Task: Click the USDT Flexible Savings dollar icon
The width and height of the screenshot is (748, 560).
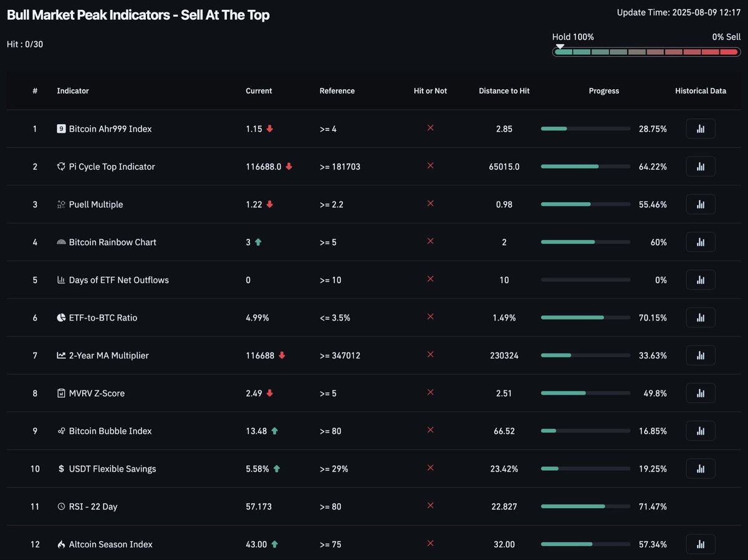Action: pyautogui.click(x=60, y=468)
